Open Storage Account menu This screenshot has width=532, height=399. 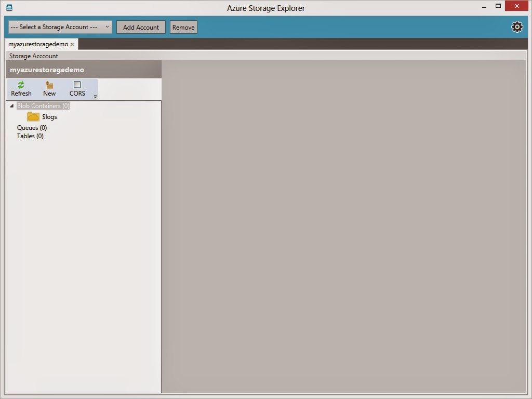(x=34, y=56)
